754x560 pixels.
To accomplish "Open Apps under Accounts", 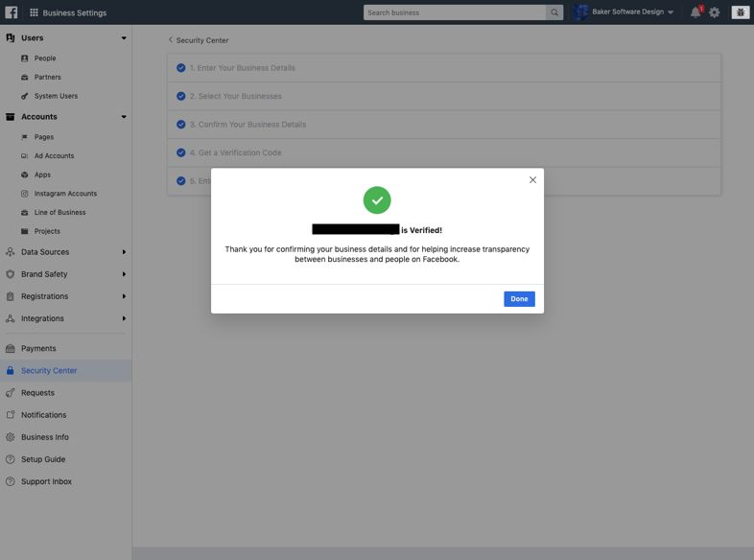I will point(42,175).
